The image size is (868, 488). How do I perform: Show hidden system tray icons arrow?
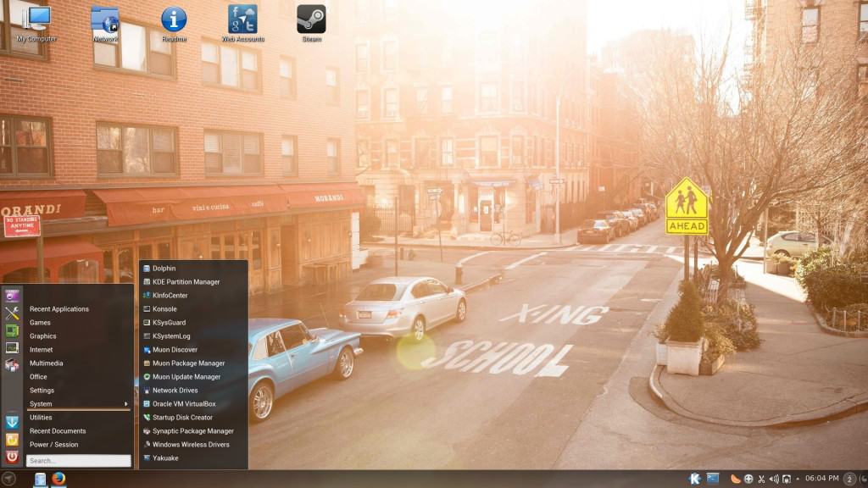coord(797,479)
